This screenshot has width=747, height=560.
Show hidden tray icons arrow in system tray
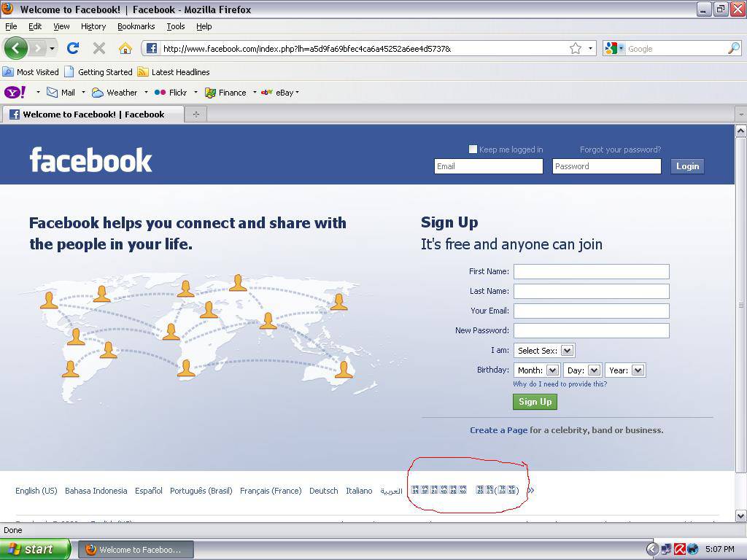652,549
